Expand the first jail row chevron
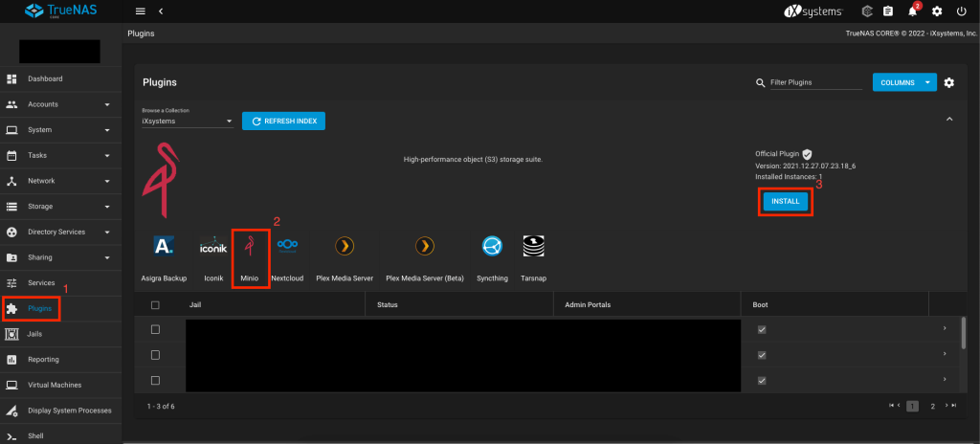 945,328
